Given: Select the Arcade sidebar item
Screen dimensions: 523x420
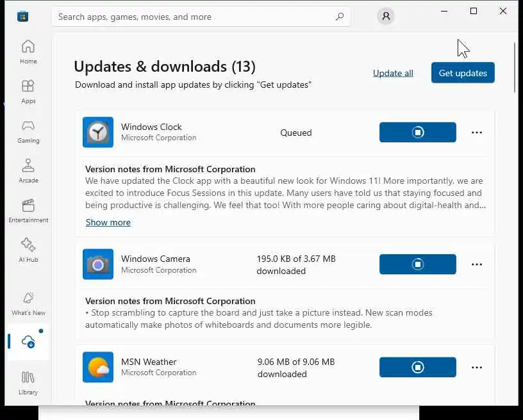Looking at the screenshot, I should [x=28, y=171].
